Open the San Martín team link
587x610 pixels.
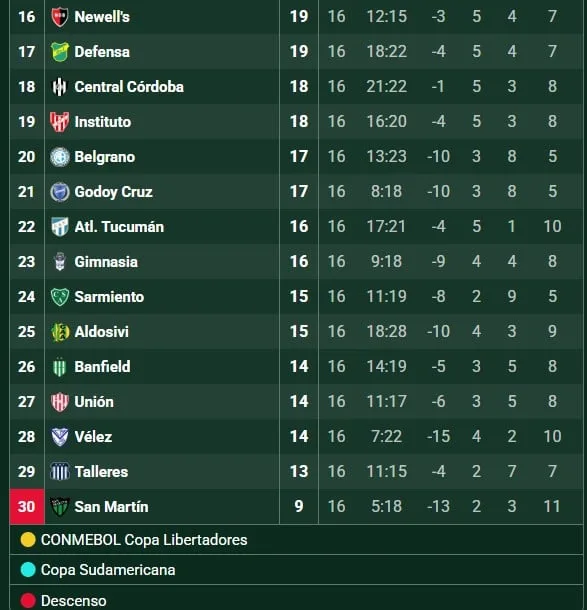click(x=111, y=507)
